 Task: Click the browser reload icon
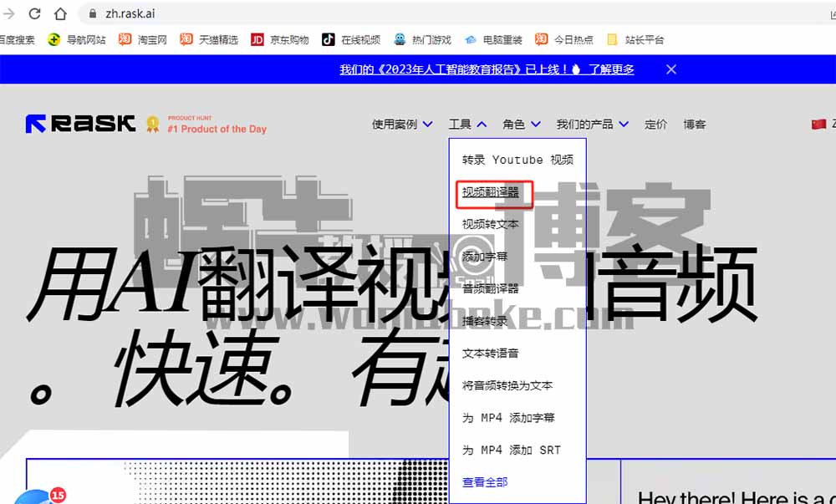[35, 13]
